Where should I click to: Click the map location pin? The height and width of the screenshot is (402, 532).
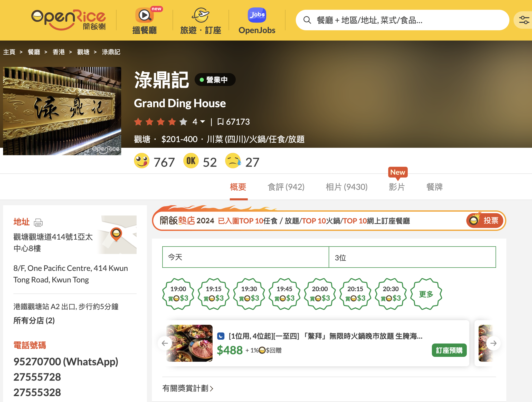tap(116, 234)
